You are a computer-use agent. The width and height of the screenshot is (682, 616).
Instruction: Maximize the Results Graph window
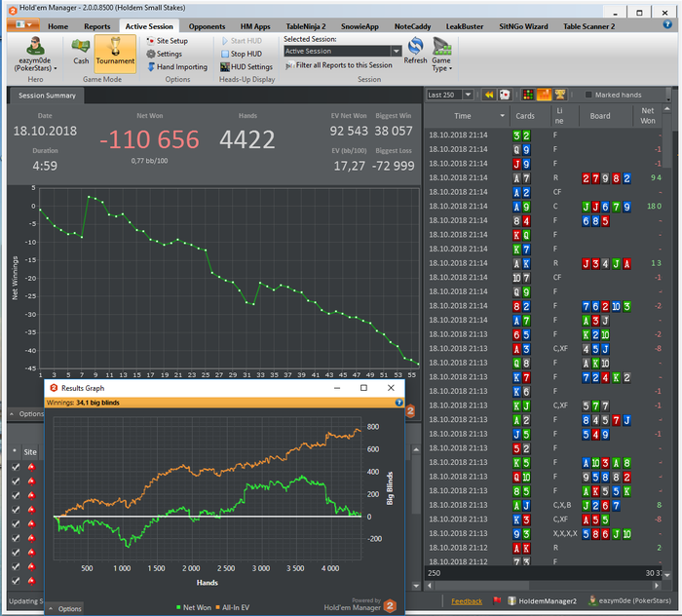click(363, 388)
